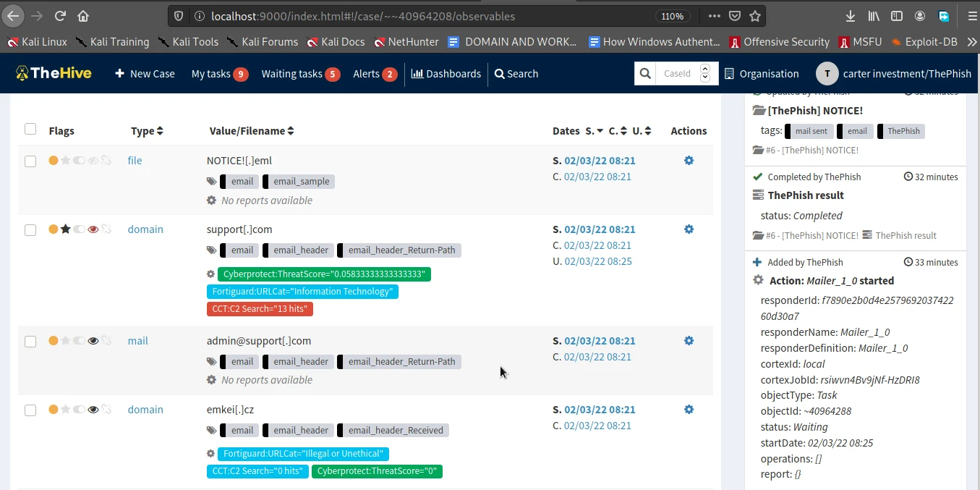The width and height of the screenshot is (980, 490).
Task: Sort observables by Type column
Action: point(147,131)
